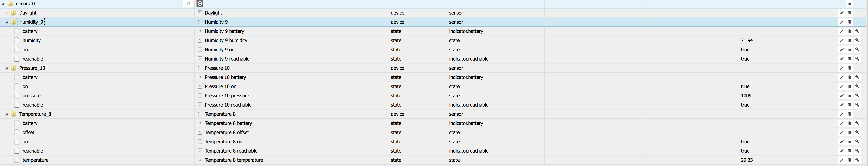Image resolution: width=868 pixels, height=166 pixels.
Task: Edit the Daylight device
Action: (842, 13)
